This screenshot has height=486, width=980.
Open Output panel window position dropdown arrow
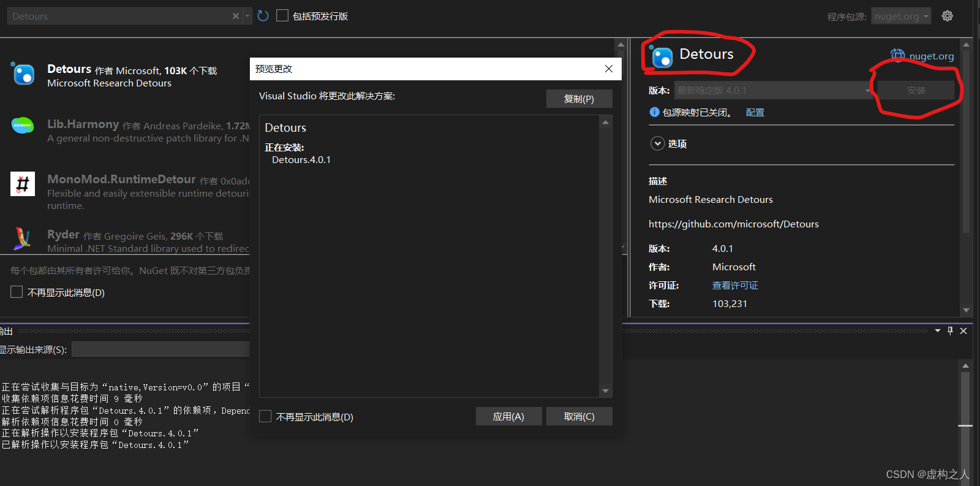pos(938,331)
